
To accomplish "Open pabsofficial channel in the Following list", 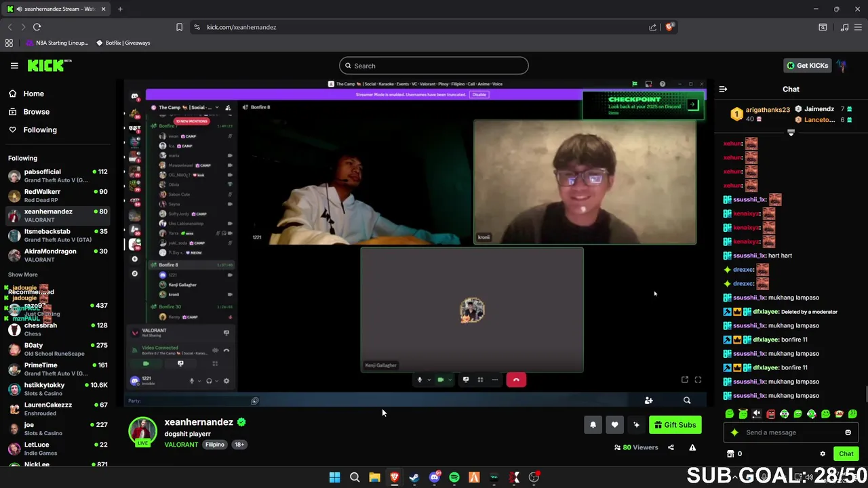I will 57,176.
